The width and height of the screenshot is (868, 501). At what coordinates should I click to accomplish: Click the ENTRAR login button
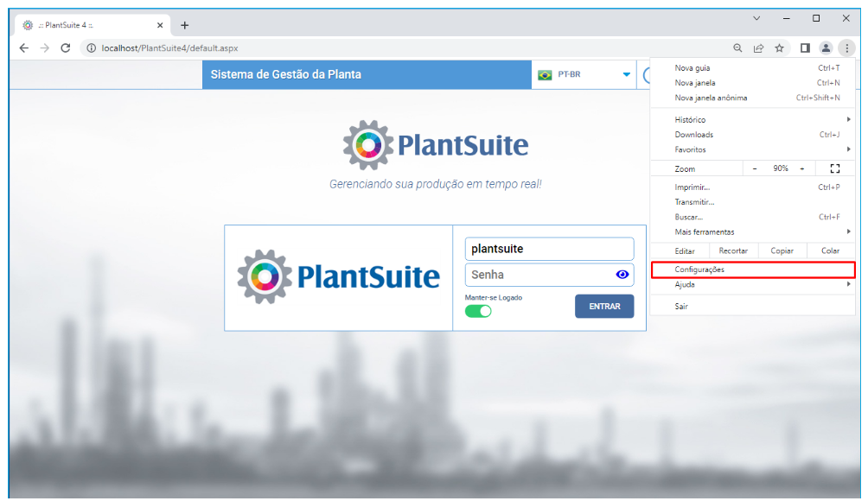click(604, 307)
